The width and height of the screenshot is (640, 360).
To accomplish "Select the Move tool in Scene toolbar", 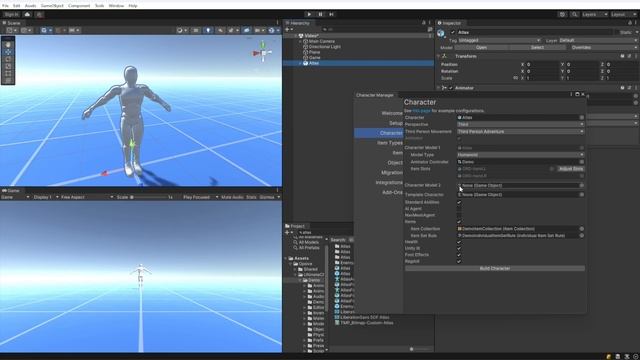I will [x=8, y=52].
